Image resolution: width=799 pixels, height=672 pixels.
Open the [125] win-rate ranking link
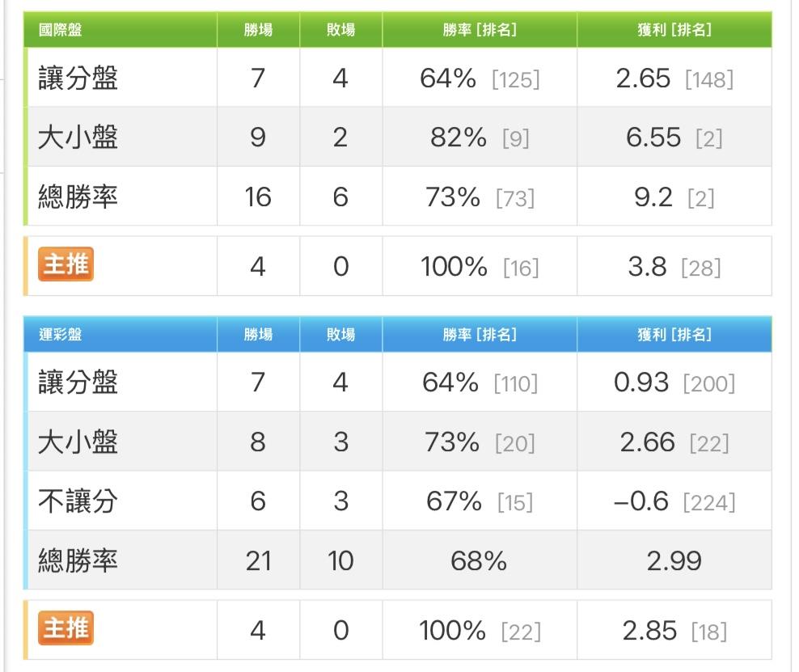coord(515,79)
